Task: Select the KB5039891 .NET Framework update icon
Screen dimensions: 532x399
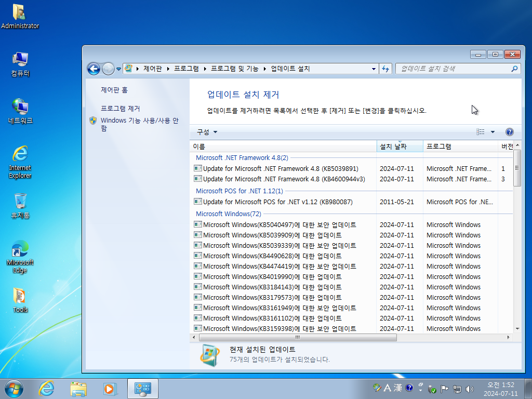Action: tap(198, 168)
